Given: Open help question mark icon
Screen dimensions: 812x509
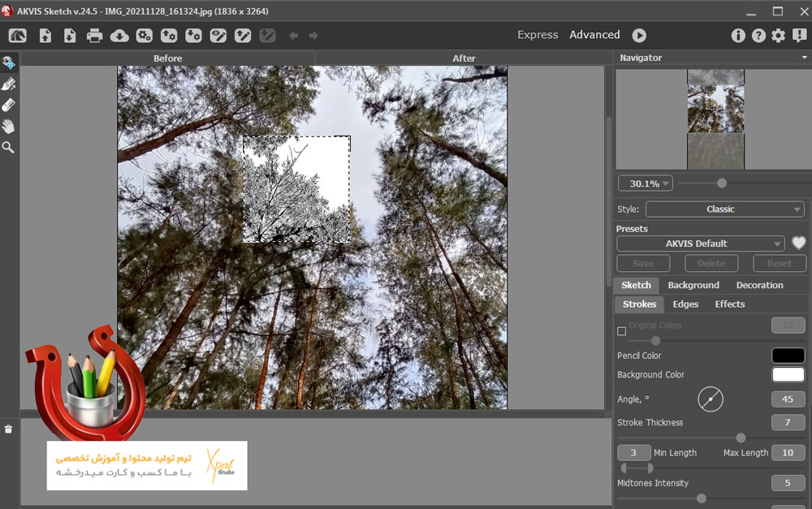Looking at the screenshot, I should coord(758,35).
